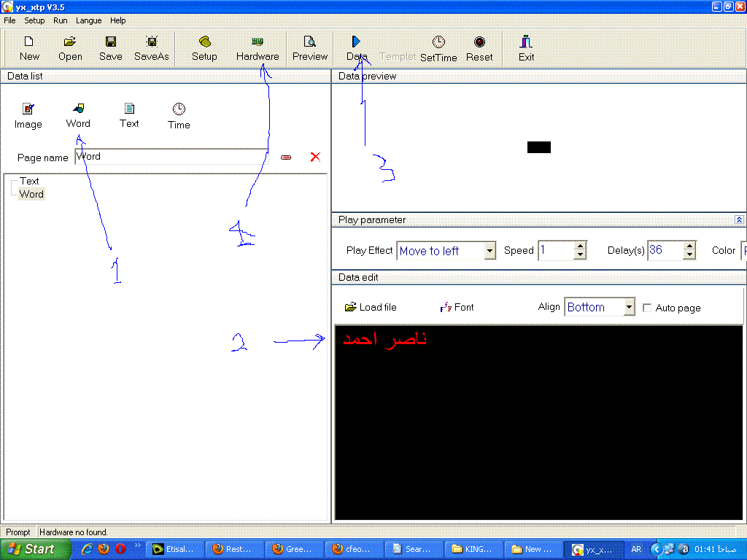This screenshot has width=747, height=560.
Task: Create a new file with New
Action: coord(29,48)
